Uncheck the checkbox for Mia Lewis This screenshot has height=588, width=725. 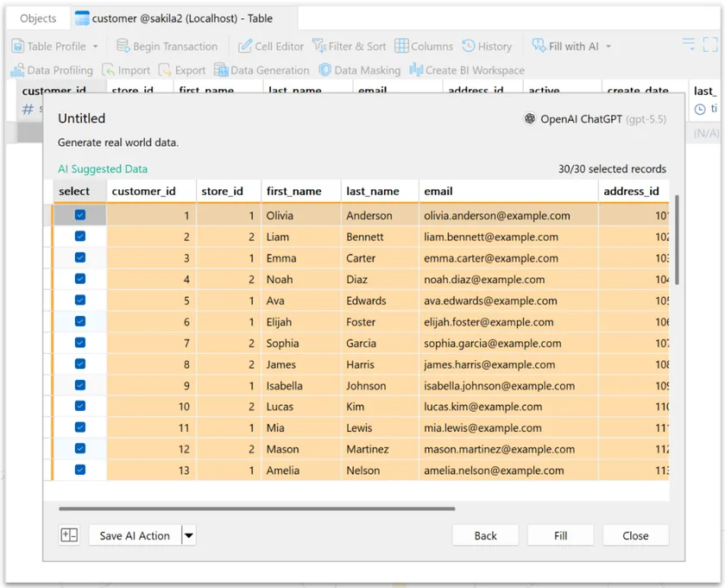click(x=80, y=427)
